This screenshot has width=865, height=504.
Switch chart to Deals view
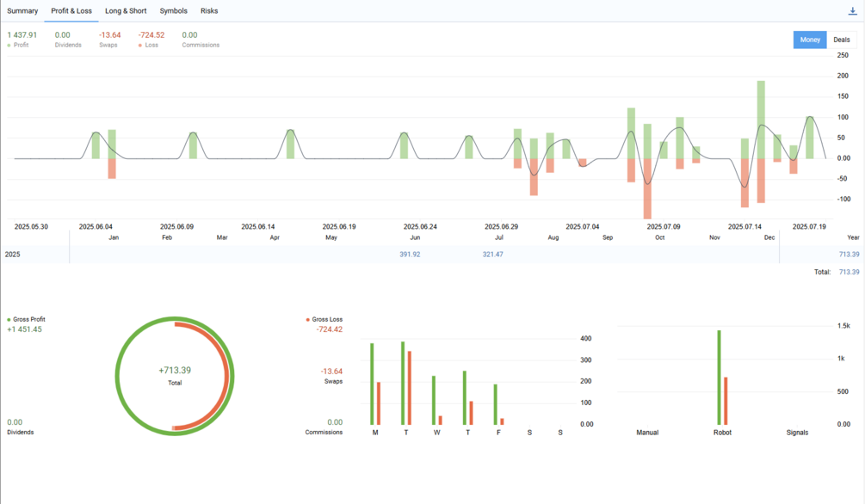click(x=841, y=40)
